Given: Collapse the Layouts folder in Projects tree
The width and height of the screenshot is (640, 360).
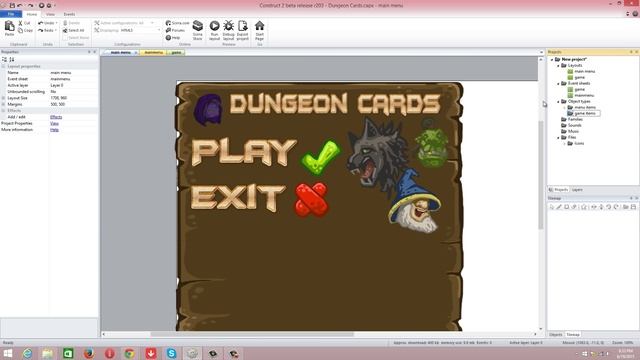Looking at the screenshot, I should 558,65.
